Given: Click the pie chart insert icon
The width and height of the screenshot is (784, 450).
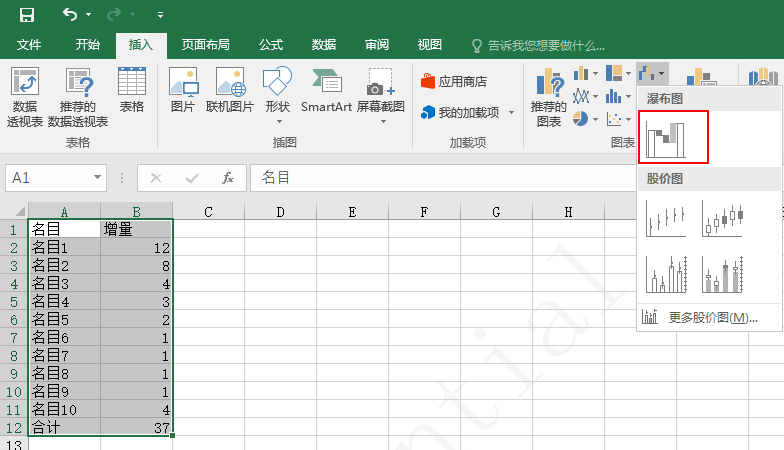Looking at the screenshot, I should coord(580,118).
